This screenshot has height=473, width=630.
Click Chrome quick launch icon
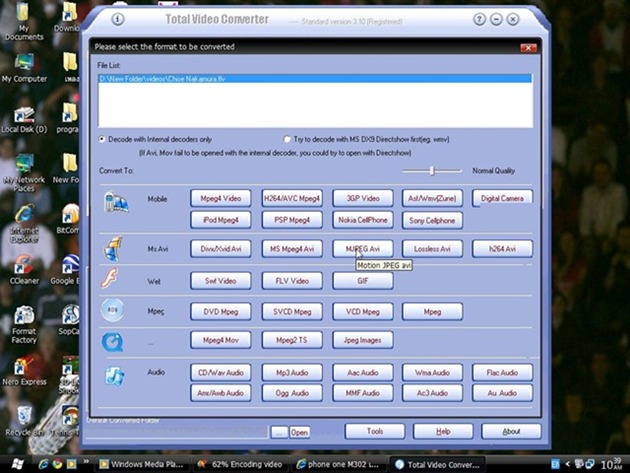(57, 464)
